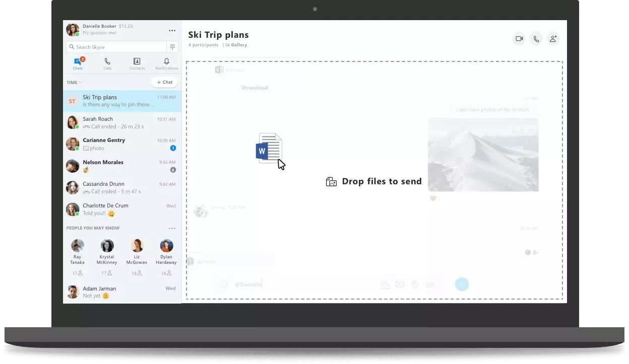Expand the TIME sort dropdown
629x364 pixels.
pyautogui.click(x=74, y=83)
